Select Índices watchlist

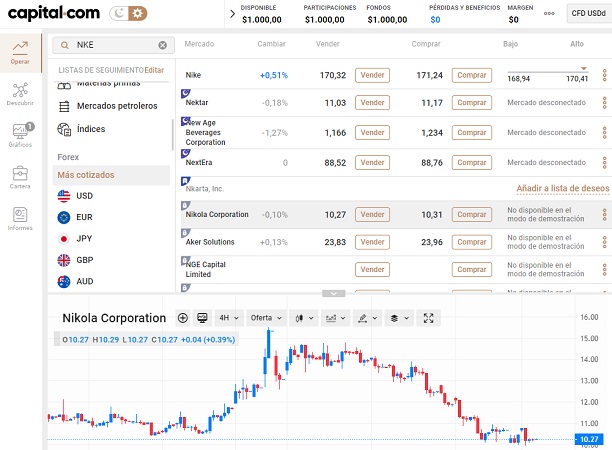point(112,129)
